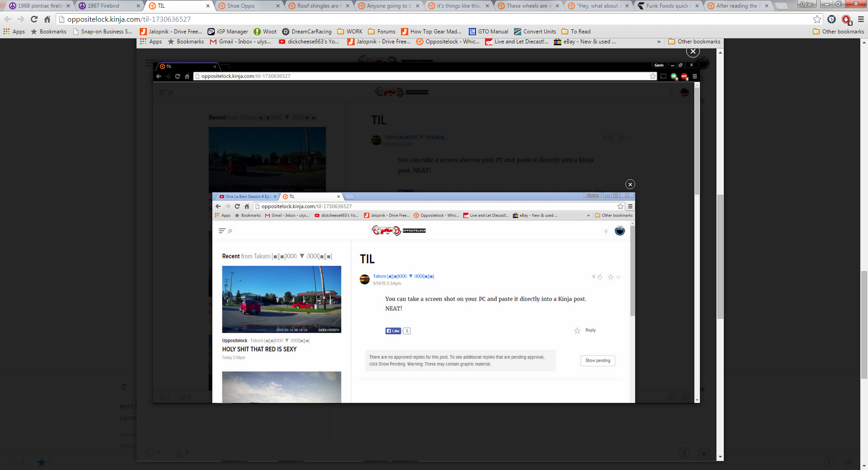The image size is (868, 470).
Task: Click Live and Let Diecast bookmark in second row
Action: tap(517, 42)
